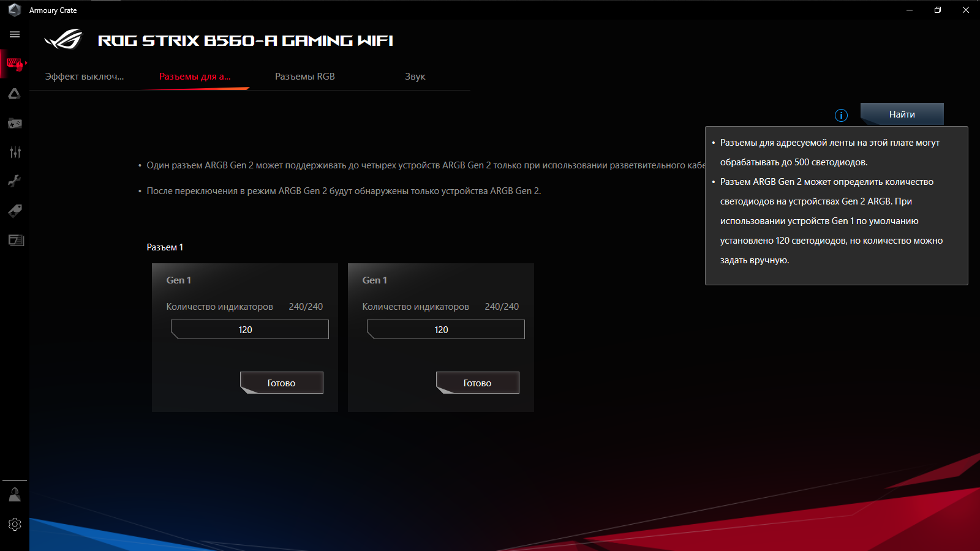The width and height of the screenshot is (980, 551).
Task: Switch to the Разъемы RGB tab
Action: tap(305, 77)
